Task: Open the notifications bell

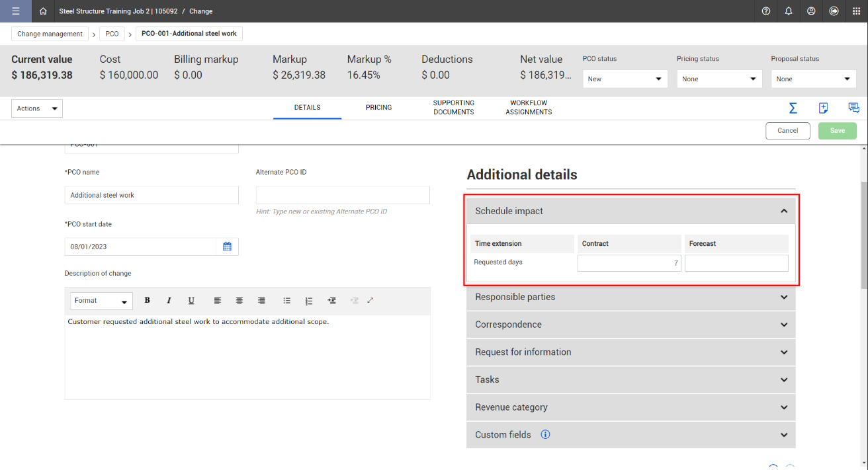Action: 789,11
